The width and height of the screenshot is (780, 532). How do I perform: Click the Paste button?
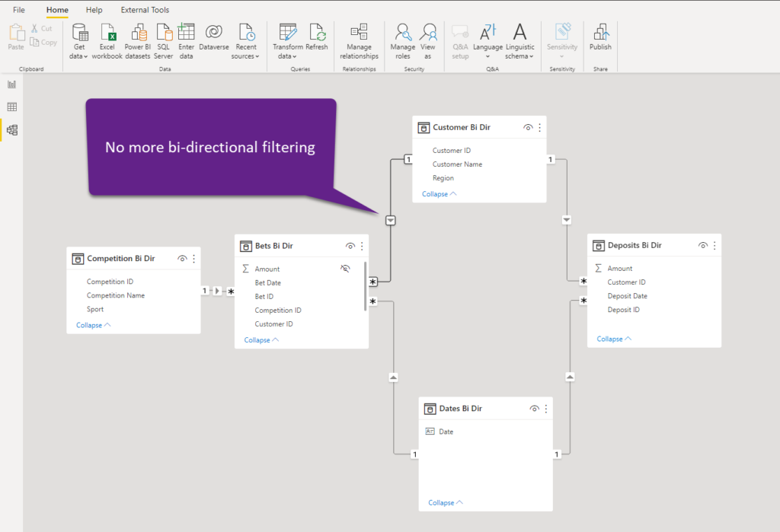pos(16,37)
